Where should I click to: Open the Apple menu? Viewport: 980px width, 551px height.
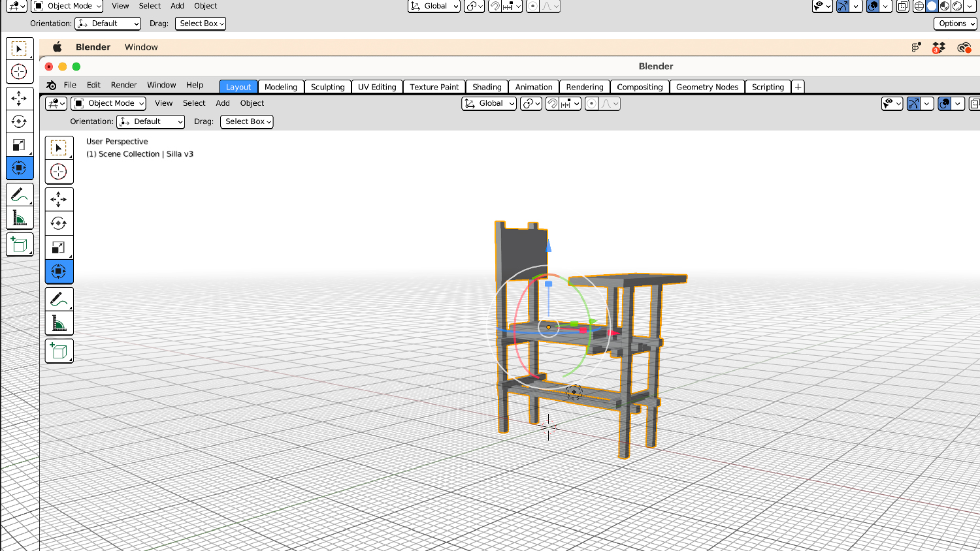point(57,47)
